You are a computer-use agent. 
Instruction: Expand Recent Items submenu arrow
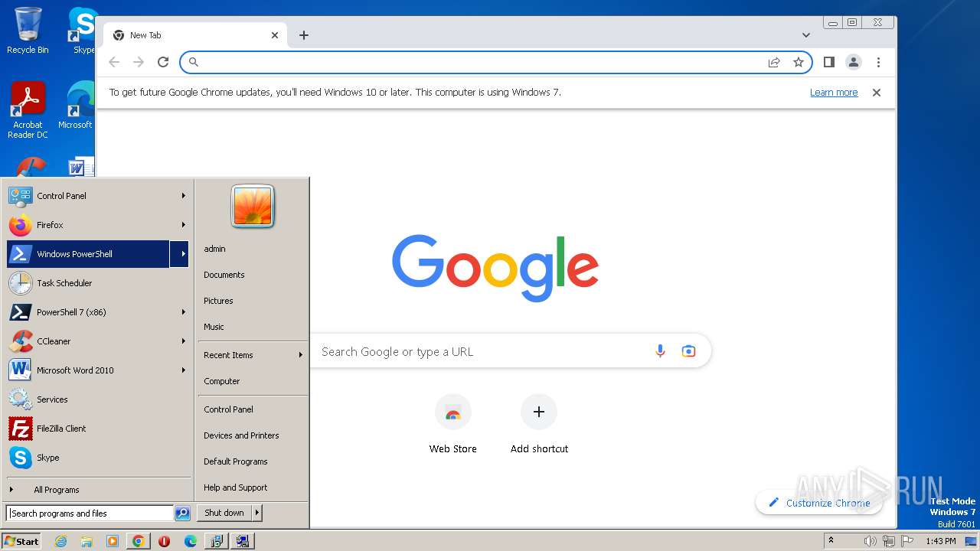click(x=301, y=355)
